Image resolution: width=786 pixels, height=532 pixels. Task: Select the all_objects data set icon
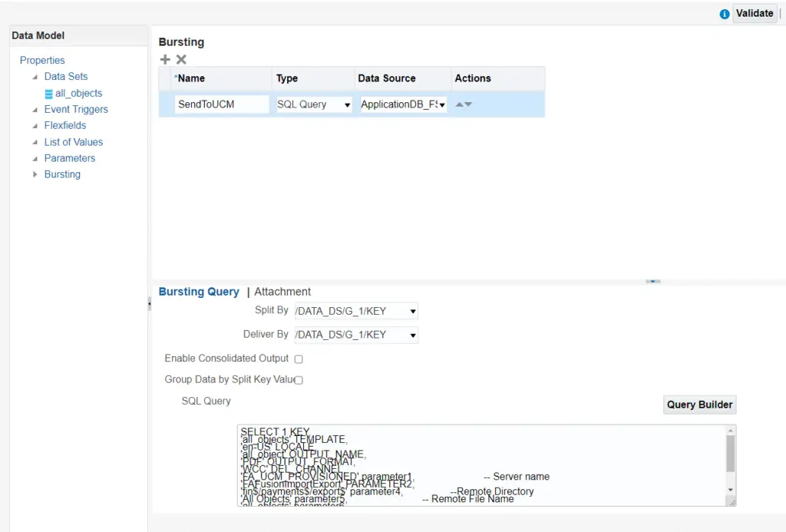[50, 93]
